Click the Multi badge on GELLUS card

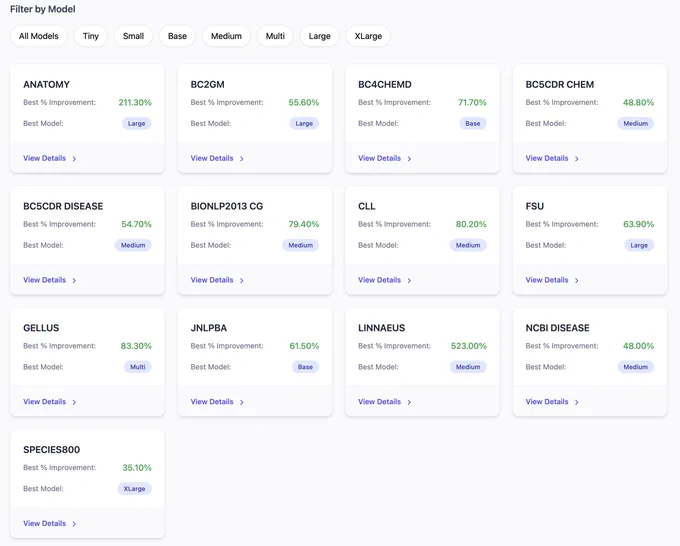click(x=137, y=367)
